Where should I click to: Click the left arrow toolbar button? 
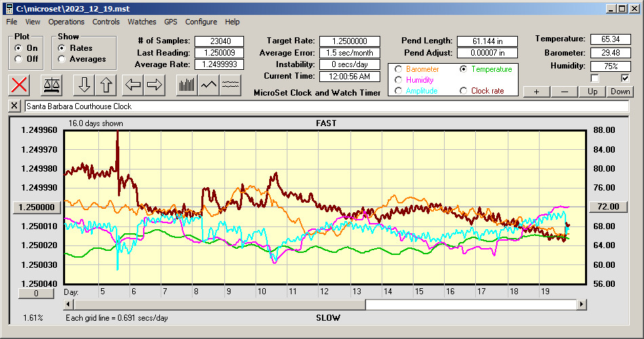pyautogui.click(x=133, y=85)
